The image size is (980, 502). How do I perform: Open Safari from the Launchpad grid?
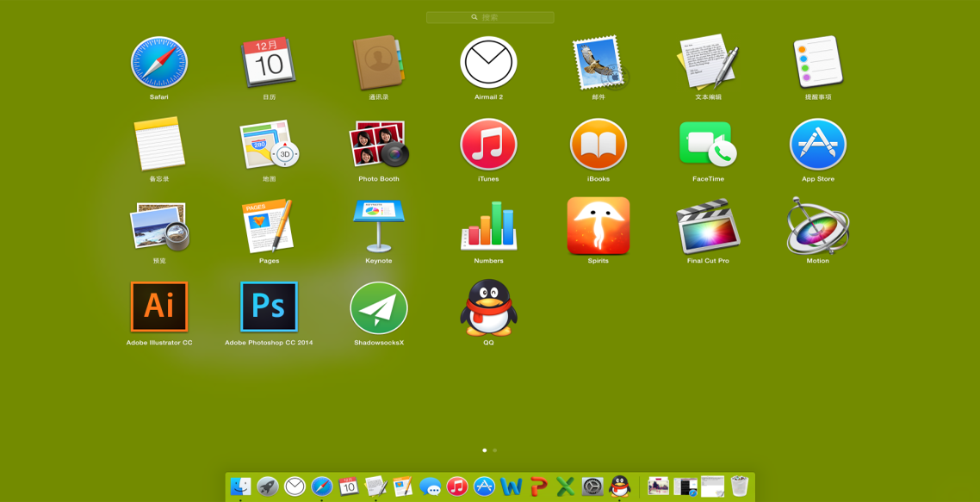click(159, 63)
